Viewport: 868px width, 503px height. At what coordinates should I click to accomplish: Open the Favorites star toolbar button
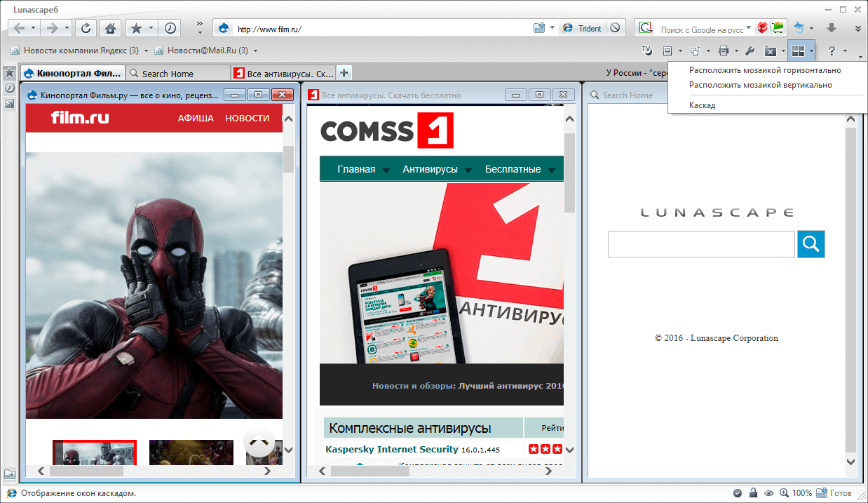click(x=137, y=28)
